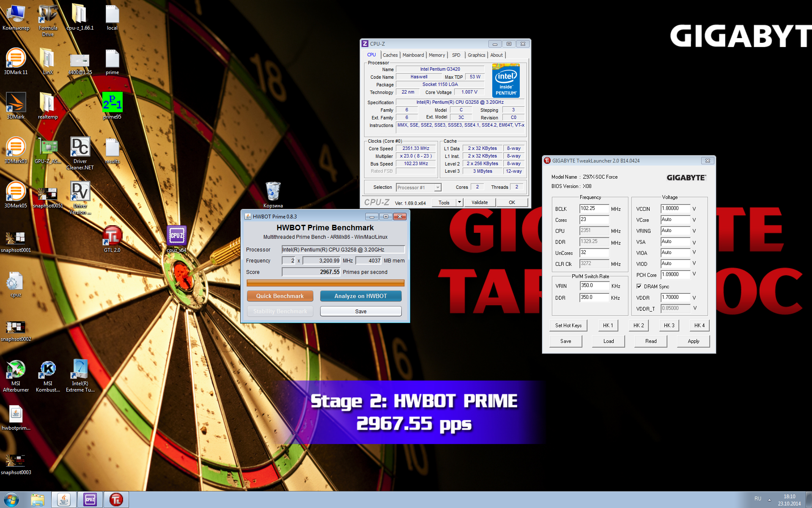This screenshot has height=508, width=812.
Task: Edit the VRIN PWM switch rate field
Action: pyautogui.click(x=594, y=286)
